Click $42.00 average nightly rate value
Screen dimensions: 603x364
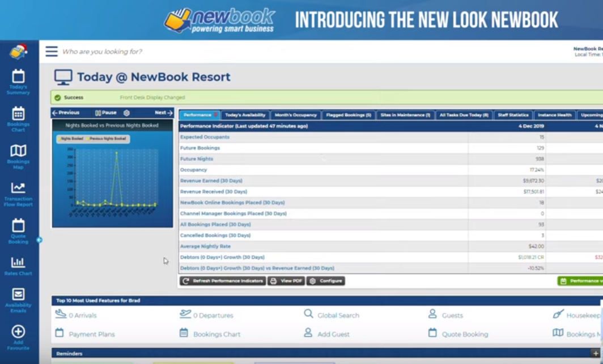pyautogui.click(x=536, y=246)
